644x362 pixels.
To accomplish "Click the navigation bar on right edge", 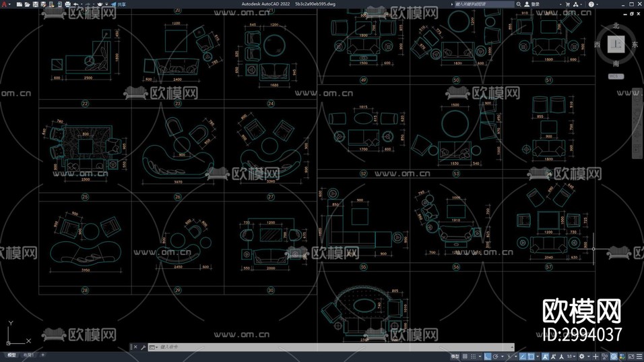I will 637,123.
